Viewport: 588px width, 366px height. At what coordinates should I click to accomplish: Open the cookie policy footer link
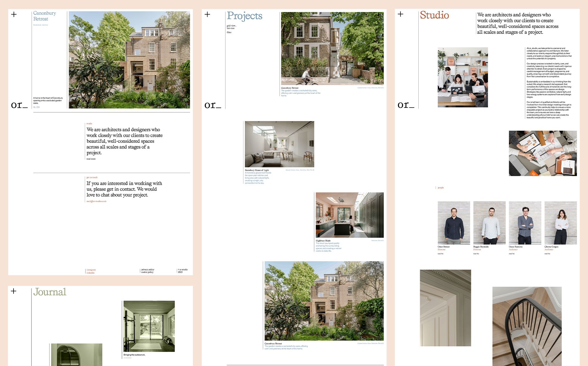point(147,272)
